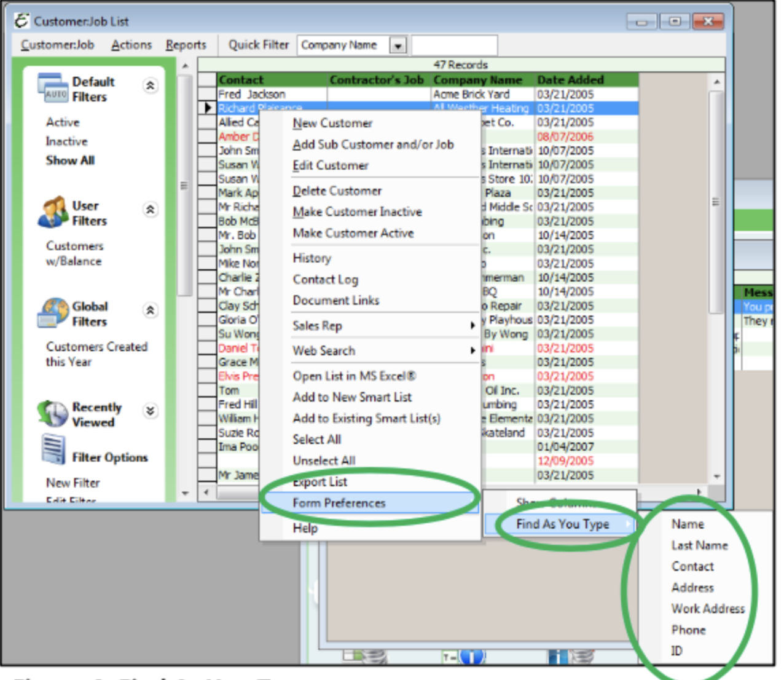Click the Global Filters globe icon
Viewport: 784px width, 680px height.
point(53,312)
